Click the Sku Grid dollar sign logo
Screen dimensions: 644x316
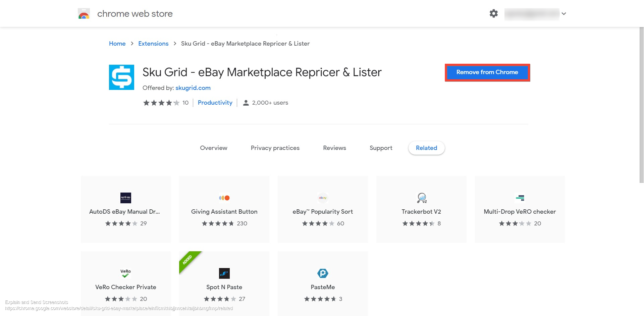coord(121,77)
